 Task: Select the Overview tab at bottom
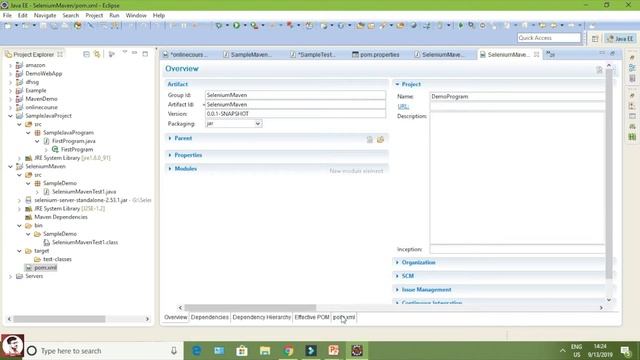(x=176, y=317)
